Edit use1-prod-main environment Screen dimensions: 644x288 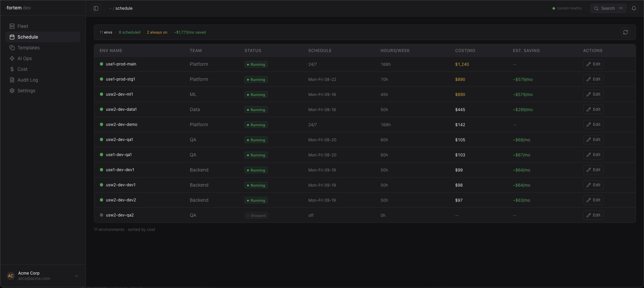[x=593, y=64]
